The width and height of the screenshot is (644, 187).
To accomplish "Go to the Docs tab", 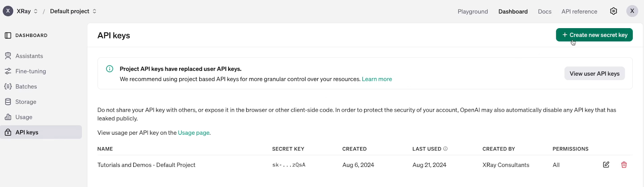I will [x=545, y=11].
